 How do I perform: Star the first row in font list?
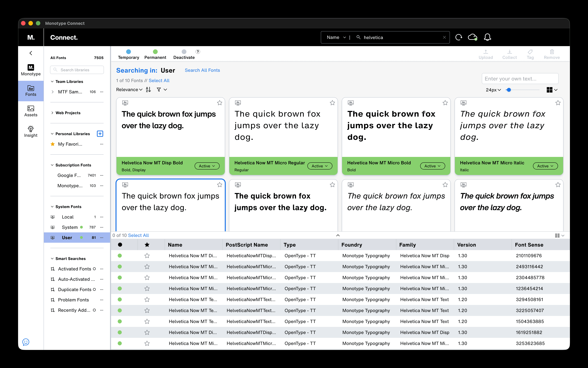coord(147,256)
